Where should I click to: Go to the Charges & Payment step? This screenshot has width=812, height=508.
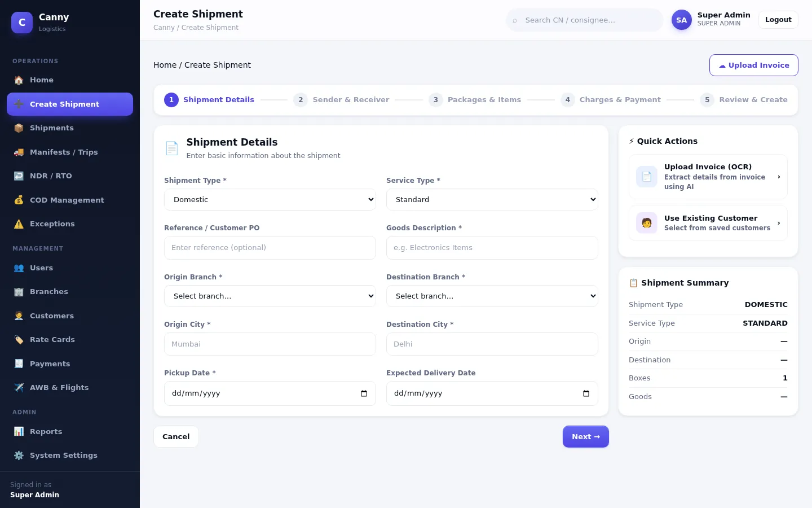[611, 100]
